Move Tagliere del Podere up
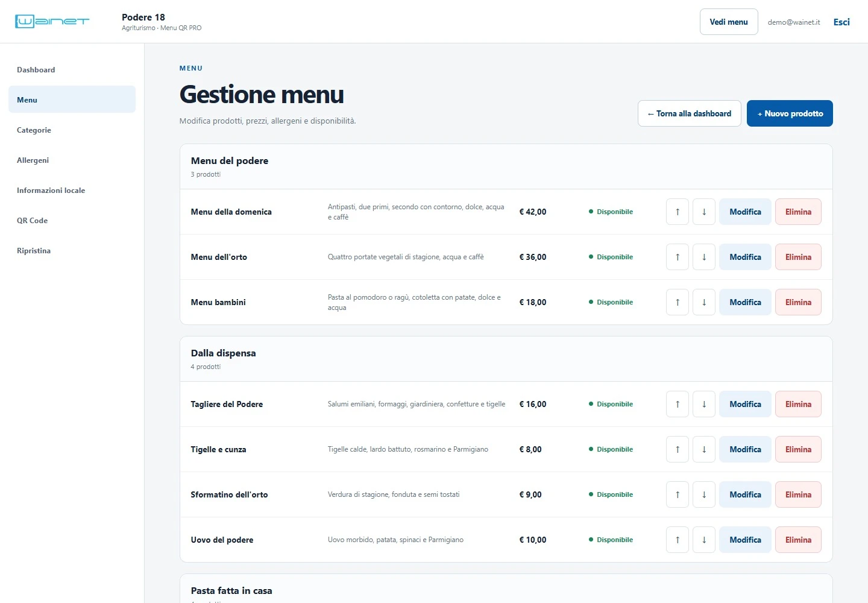 click(678, 404)
